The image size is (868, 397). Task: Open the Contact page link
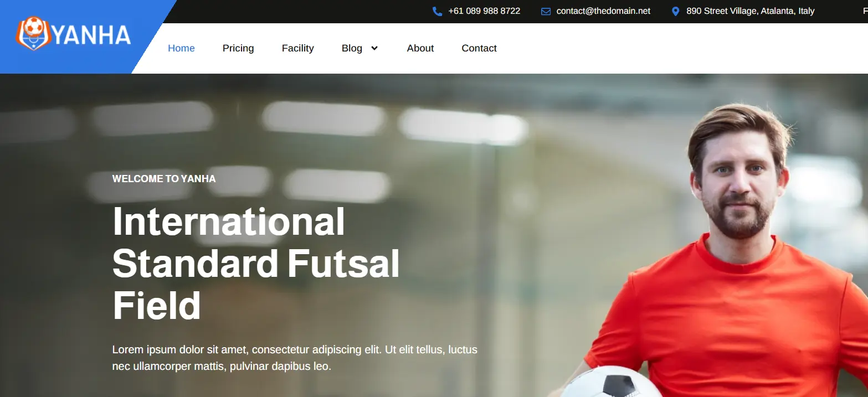coord(479,48)
